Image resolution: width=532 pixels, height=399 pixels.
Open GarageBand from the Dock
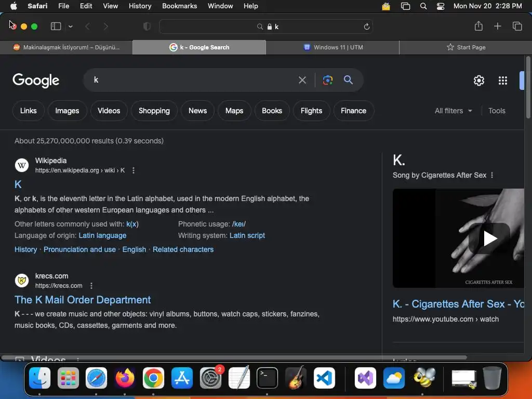tap(296, 378)
